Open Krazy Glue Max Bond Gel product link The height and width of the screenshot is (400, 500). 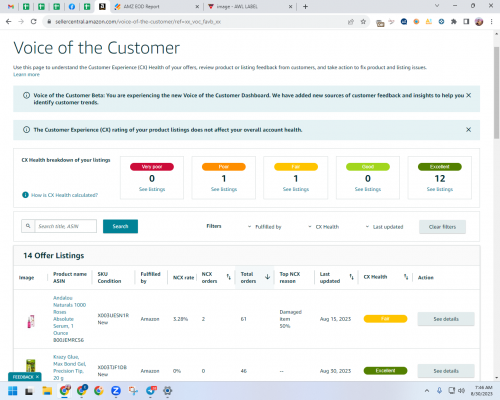click(69, 367)
